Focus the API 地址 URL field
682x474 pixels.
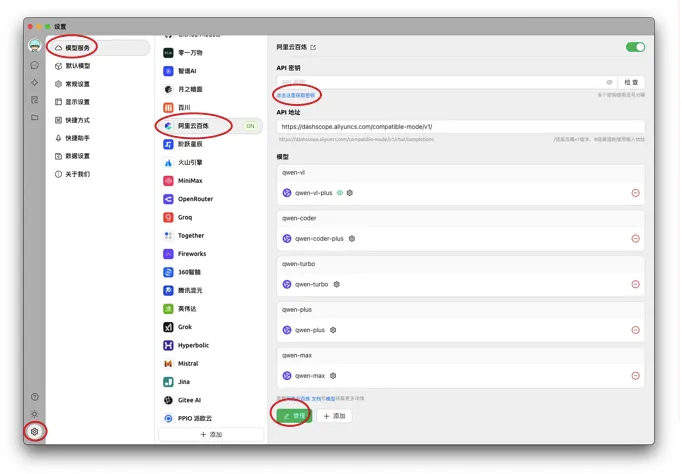(461, 127)
